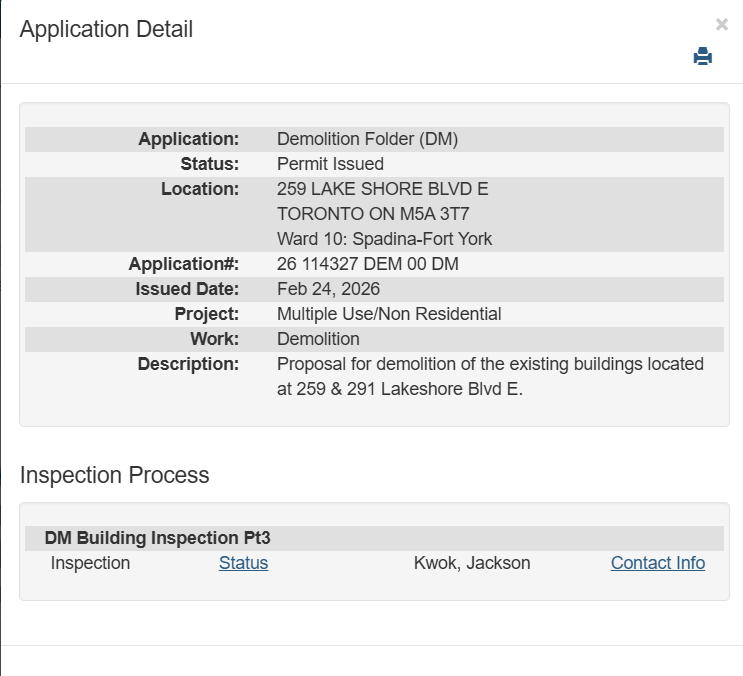
Task: Click the Ward 10: Spadina-Fort York text
Action: 384,239
